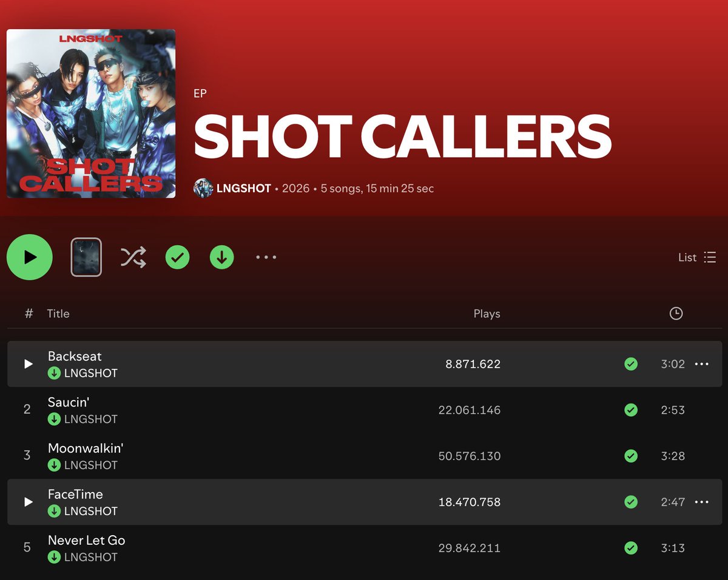
Task: Click the Title column header
Action: (x=58, y=314)
